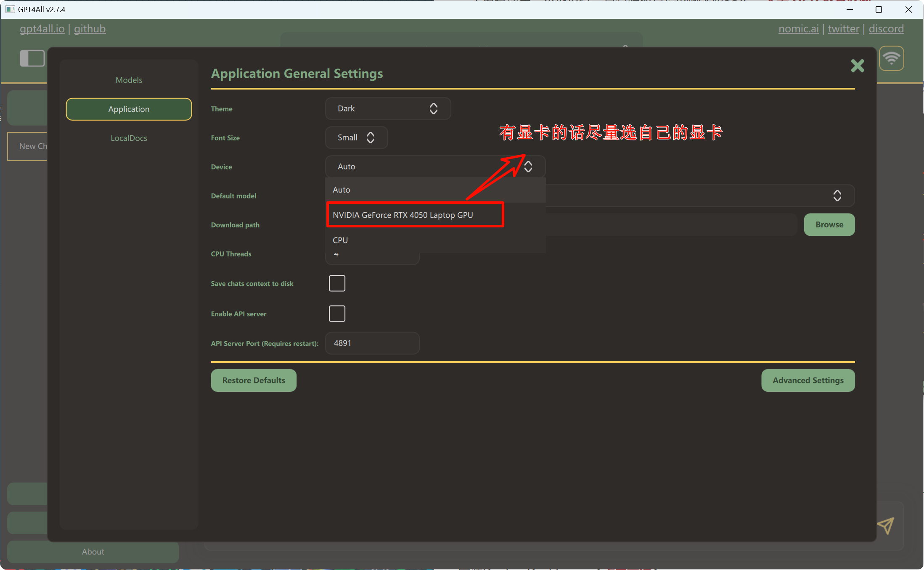Collapse the Device dropdown showing Auto

click(x=435, y=166)
